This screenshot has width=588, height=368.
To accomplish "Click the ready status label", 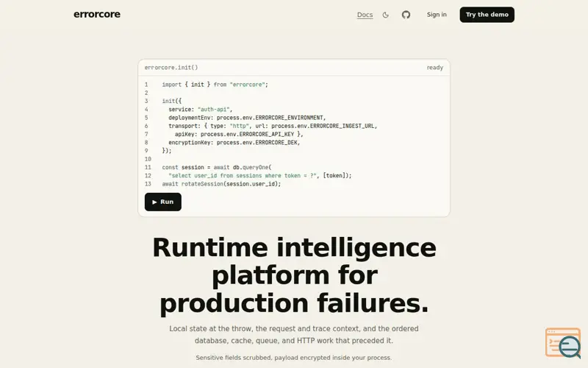I will (x=434, y=68).
